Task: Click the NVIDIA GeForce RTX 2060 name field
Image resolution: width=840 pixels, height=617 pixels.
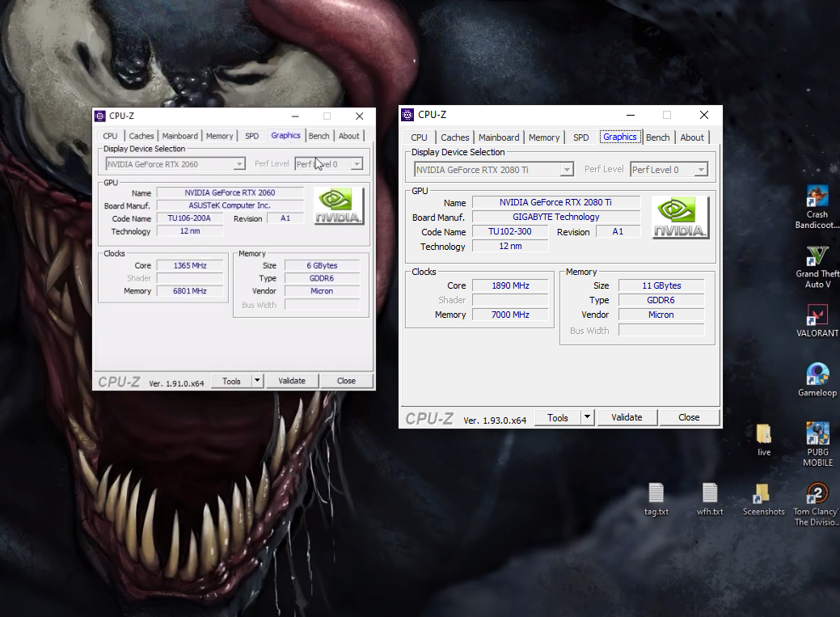Action: tap(230, 192)
